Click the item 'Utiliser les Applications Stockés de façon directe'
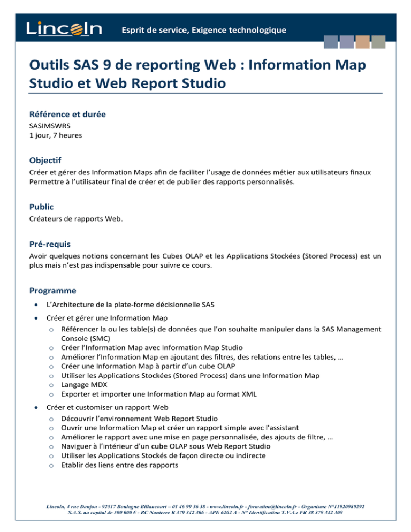The height and width of the screenshot is (532, 411). [x=163, y=455]
